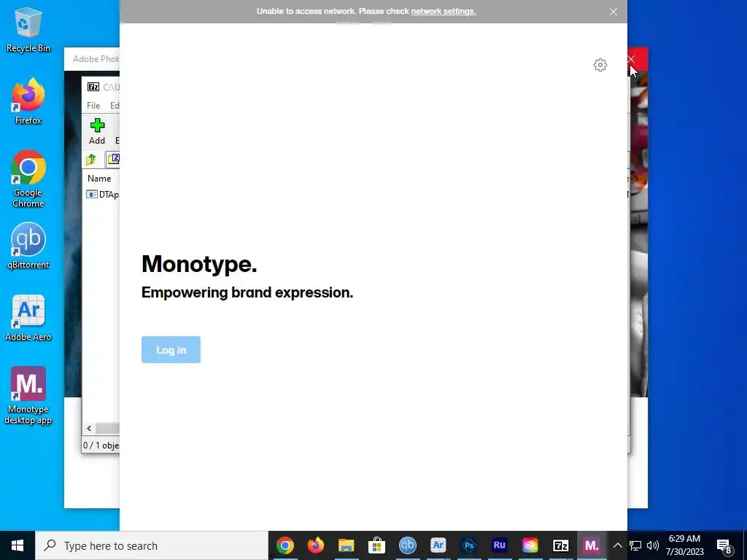Open the Google Chrome desktop shortcut
The height and width of the screenshot is (560, 747).
[x=28, y=179]
